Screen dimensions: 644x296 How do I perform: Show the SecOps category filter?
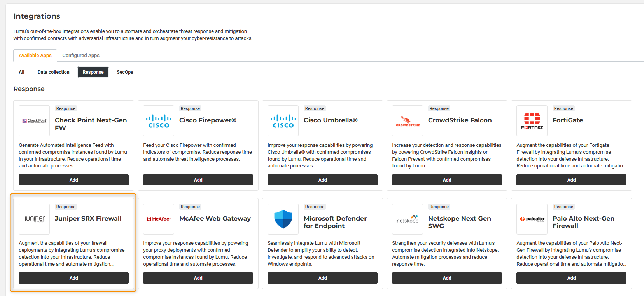[x=125, y=72]
